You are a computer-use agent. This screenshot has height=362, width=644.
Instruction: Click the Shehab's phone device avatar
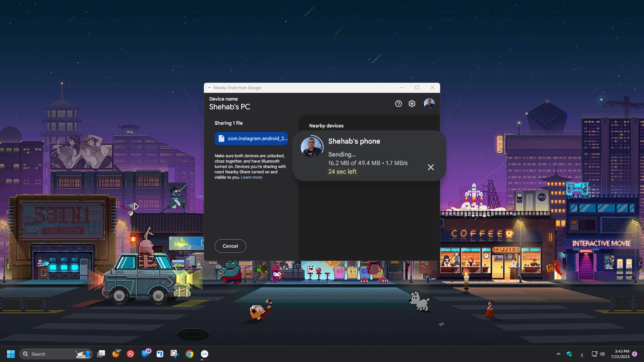tap(312, 147)
